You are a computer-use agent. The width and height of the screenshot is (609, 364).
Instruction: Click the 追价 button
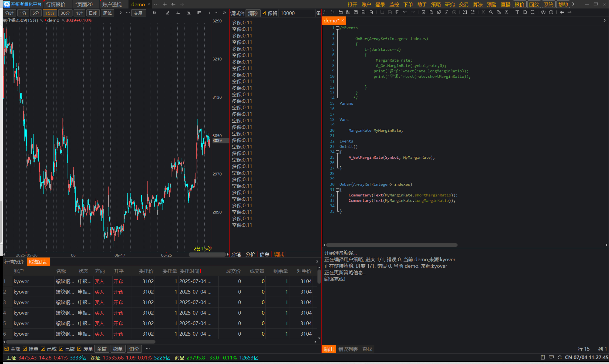point(134,349)
